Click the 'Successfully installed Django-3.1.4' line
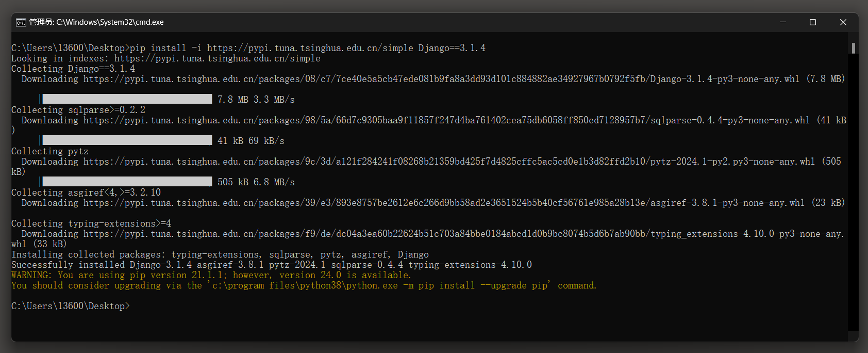 272,265
